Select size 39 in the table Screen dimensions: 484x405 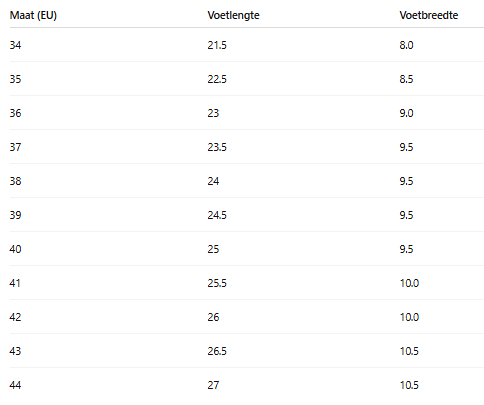point(15,215)
